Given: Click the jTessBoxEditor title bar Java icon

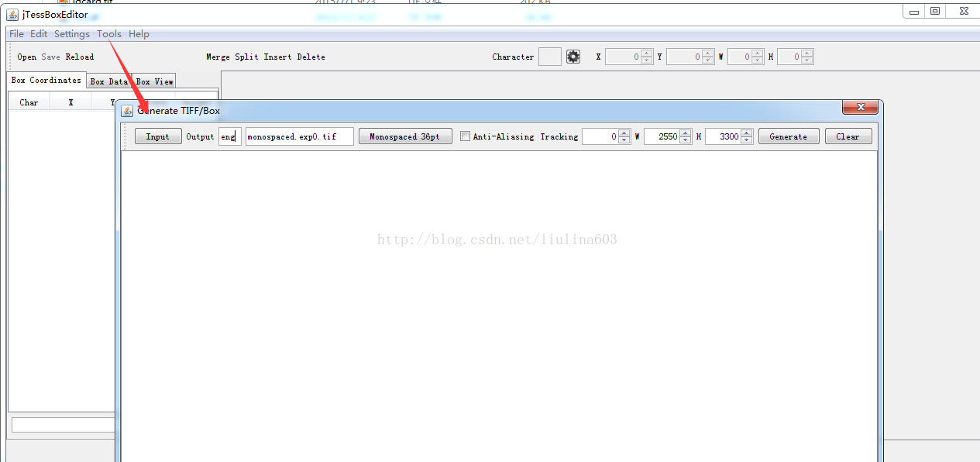Looking at the screenshot, I should point(12,14).
